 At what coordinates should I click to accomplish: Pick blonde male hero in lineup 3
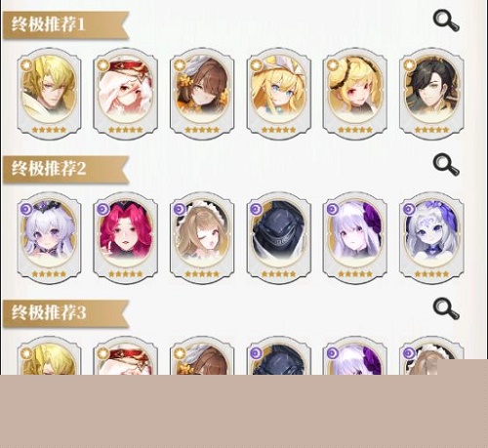click(49, 356)
